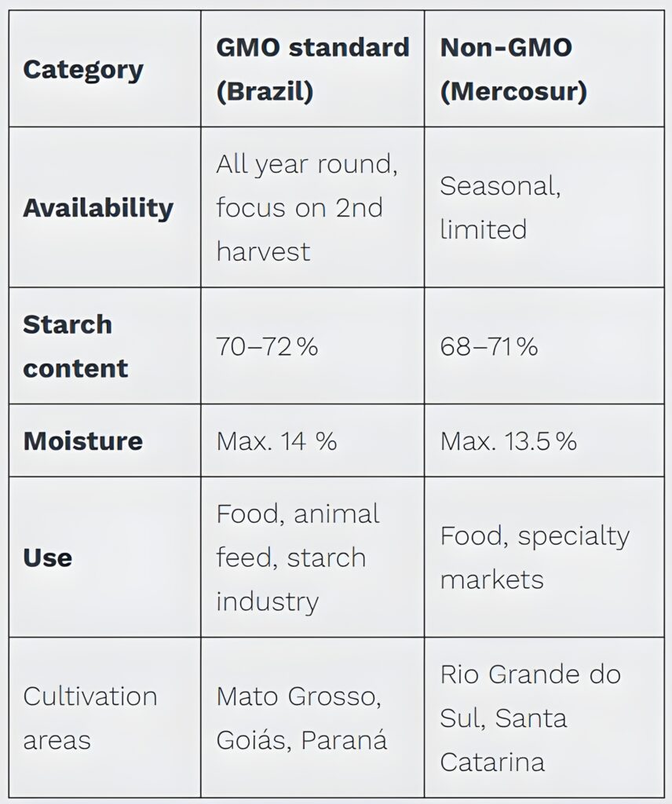Click the words "Mato Grosso"
This screenshot has width=672, height=804.
click(300, 696)
